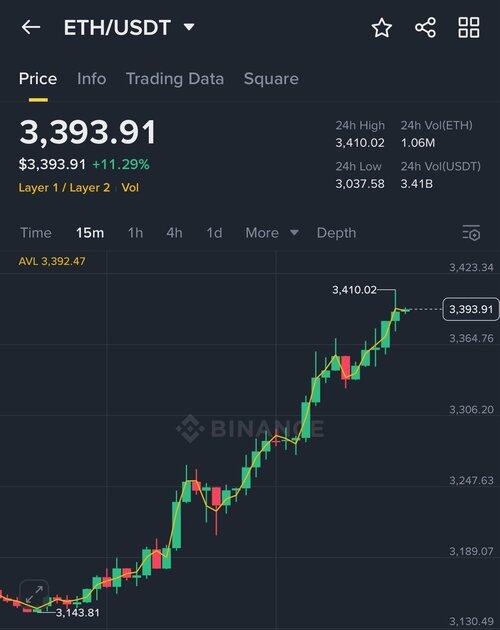
Task: Tap the Layer 1 / Layer 2 tag
Action: click(64, 188)
